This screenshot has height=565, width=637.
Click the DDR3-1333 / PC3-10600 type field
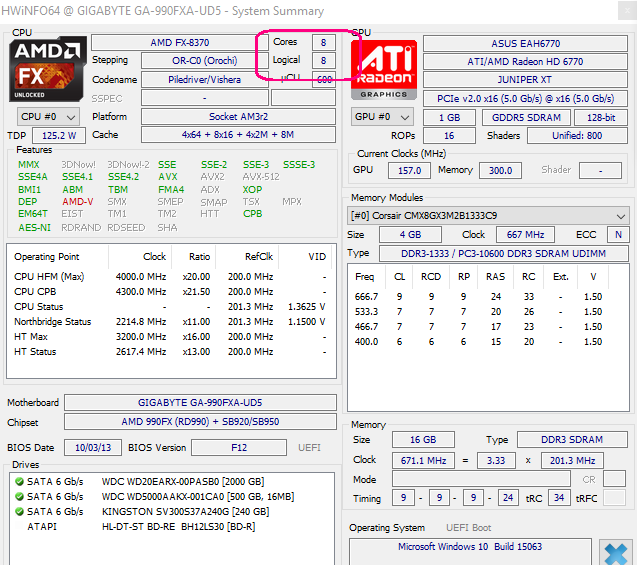click(504, 254)
